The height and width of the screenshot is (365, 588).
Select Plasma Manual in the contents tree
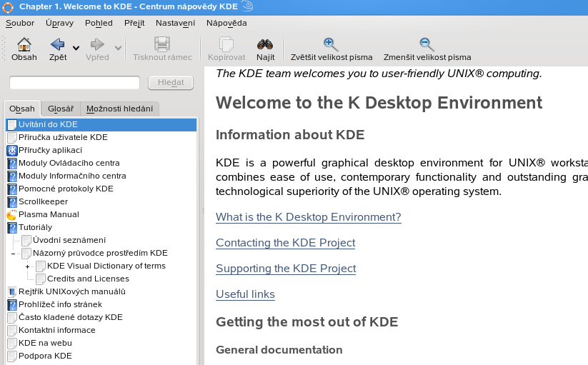49,214
